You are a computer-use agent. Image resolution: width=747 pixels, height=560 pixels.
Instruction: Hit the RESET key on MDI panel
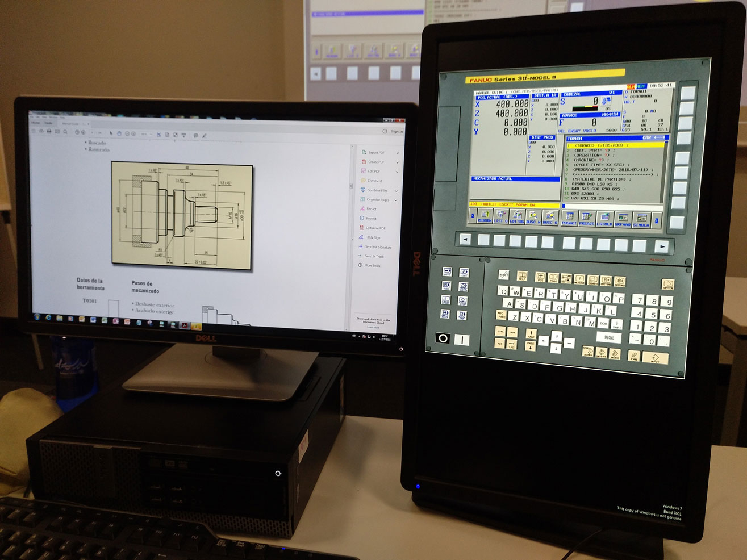[504, 275]
